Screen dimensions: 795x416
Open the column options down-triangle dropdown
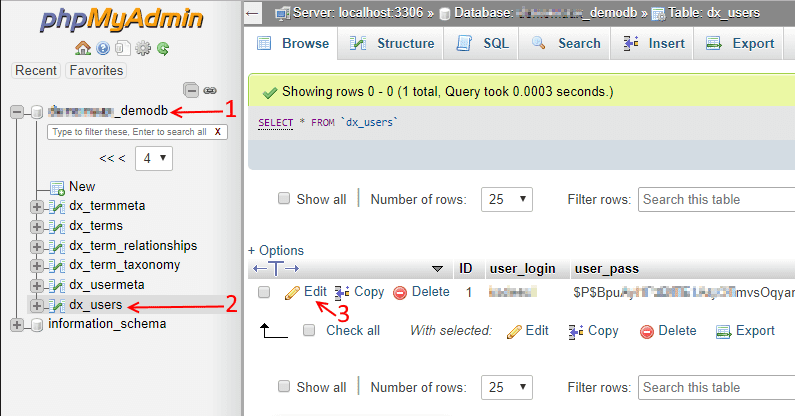[437, 269]
